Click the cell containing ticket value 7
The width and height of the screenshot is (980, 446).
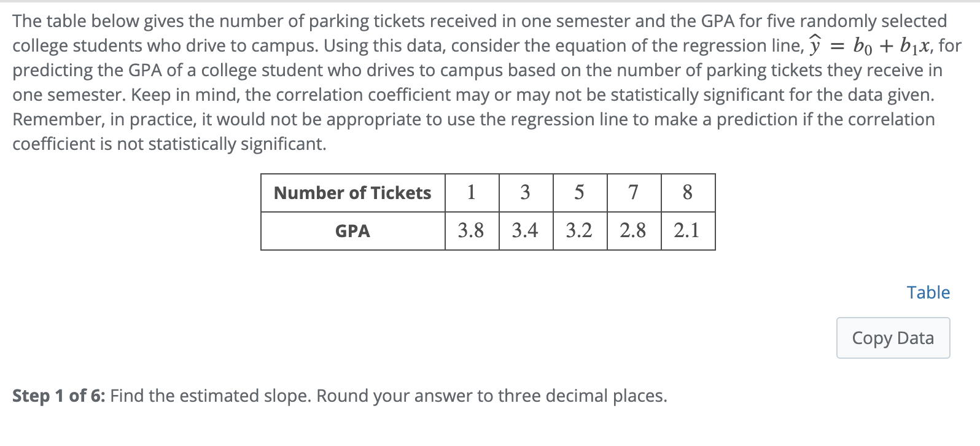633,193
